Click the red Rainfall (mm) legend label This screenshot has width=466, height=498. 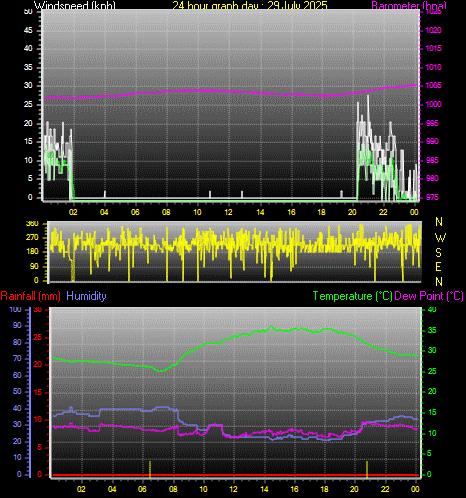31,296
